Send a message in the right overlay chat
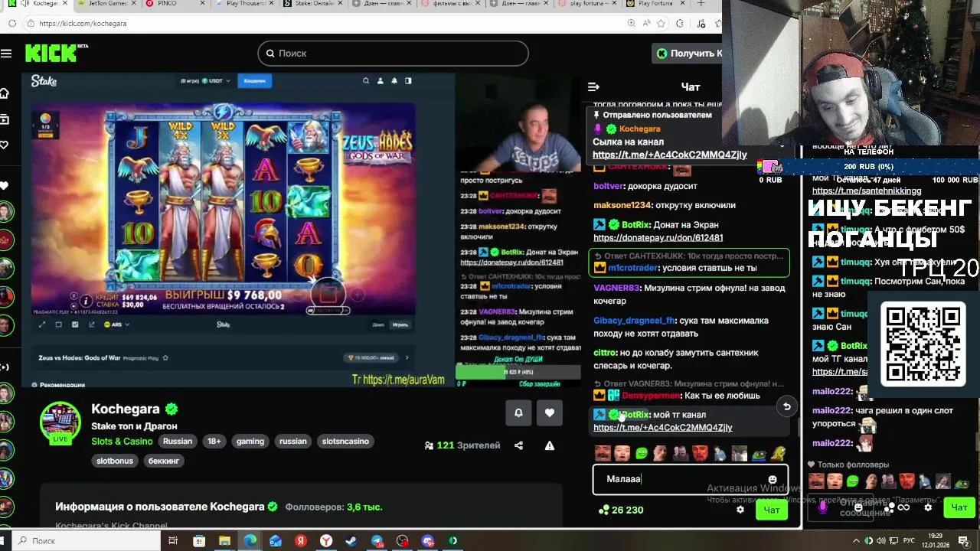980x551 pixels. pyautogui.click(x=959, y=507)
